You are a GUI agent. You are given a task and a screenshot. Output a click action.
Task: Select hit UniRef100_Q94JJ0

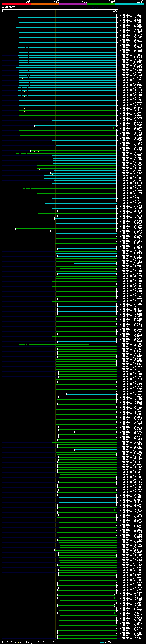click(x=131, y=175)
